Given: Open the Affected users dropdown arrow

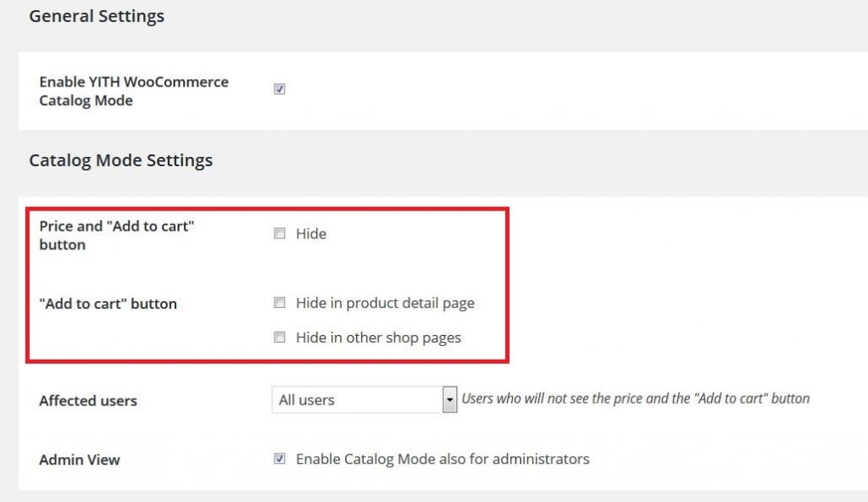Looking at the screenshot, I should click(x=449, y=399).
